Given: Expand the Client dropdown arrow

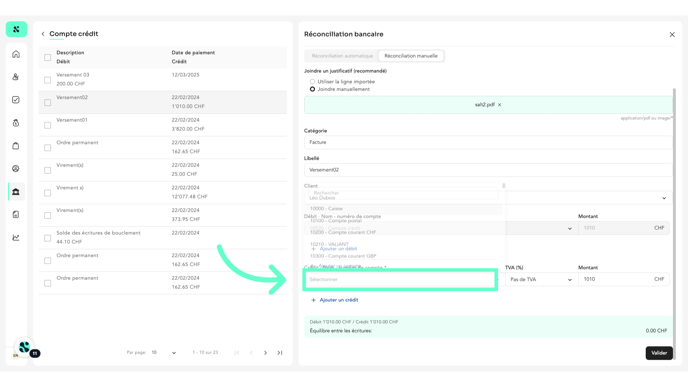Looking at the screenshot, I should click(x=664, y=198).
